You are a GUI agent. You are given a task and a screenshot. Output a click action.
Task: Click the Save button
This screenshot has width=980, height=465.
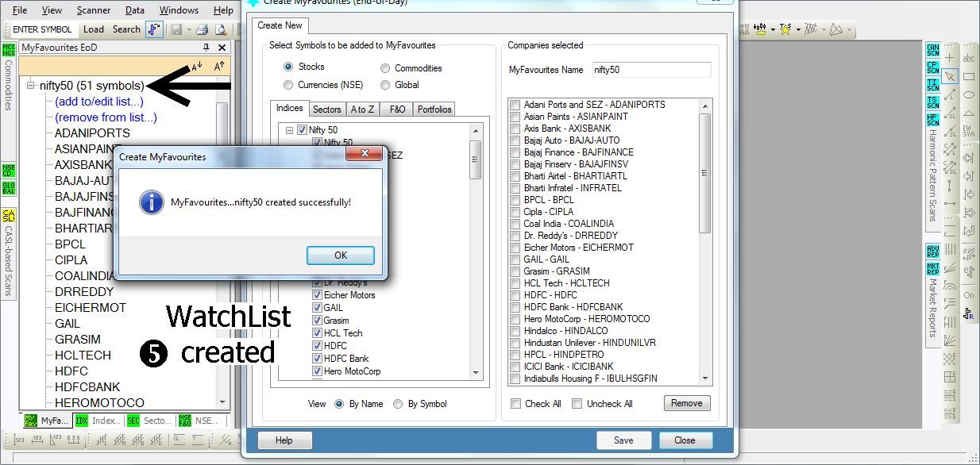(x=623, y=440)
